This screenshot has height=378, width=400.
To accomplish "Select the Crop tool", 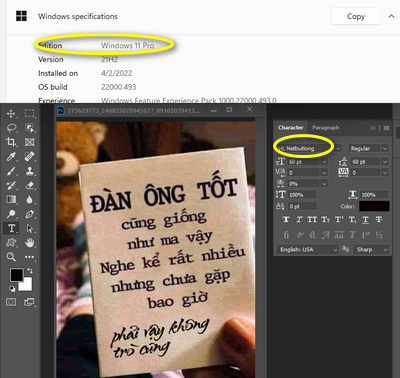I will 11,142.
